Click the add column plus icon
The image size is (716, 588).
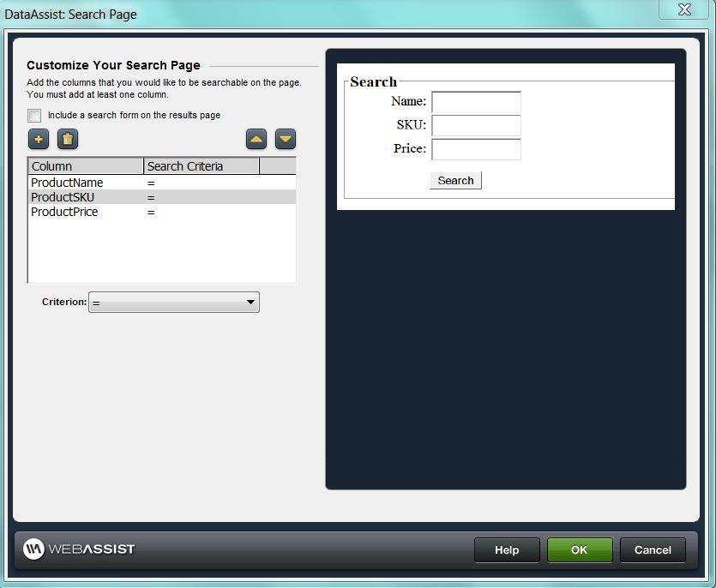(39, 139)
